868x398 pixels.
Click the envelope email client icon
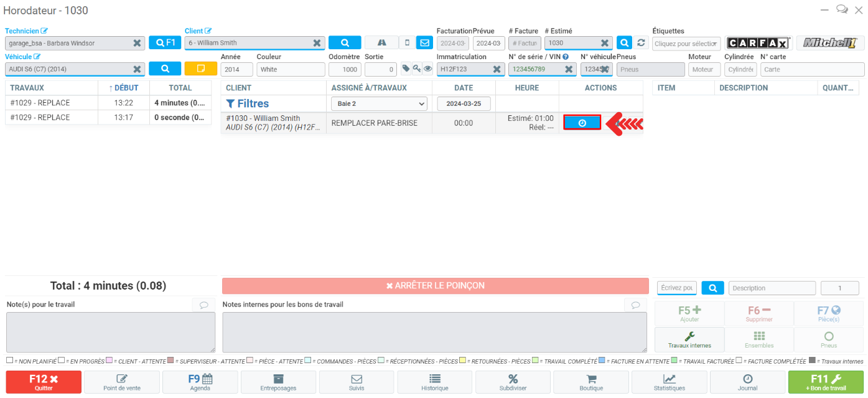pyautogui.click(x=424, y=43)
